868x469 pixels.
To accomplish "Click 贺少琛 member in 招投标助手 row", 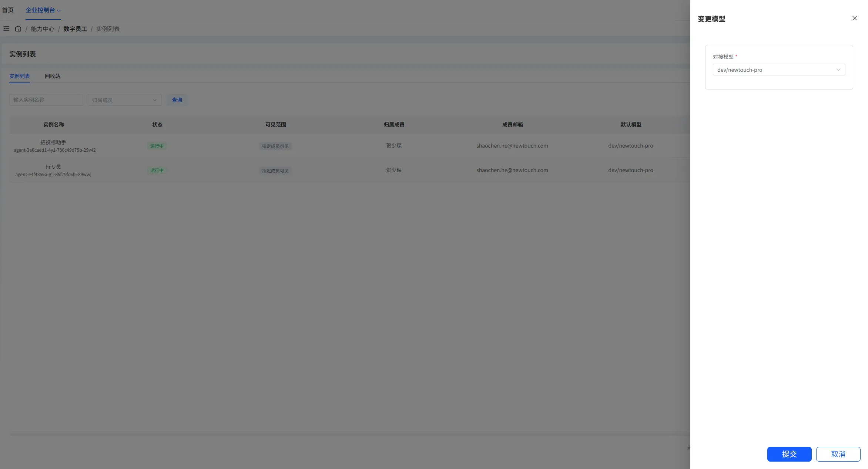I will click(394, 146).
